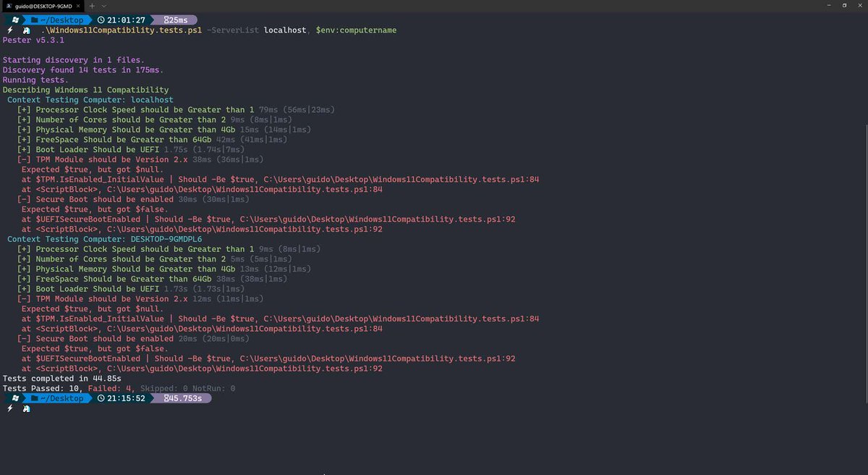This screenshot has width=868, height=475.
Task: Click failed 'Secure Boot' 30ms localhost result
Action: 133,199
